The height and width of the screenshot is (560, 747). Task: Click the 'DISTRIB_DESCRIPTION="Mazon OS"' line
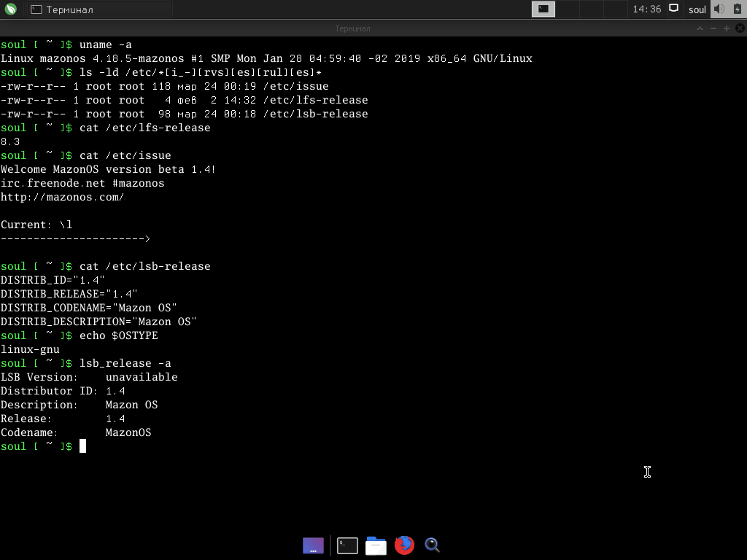coord(98,322)
